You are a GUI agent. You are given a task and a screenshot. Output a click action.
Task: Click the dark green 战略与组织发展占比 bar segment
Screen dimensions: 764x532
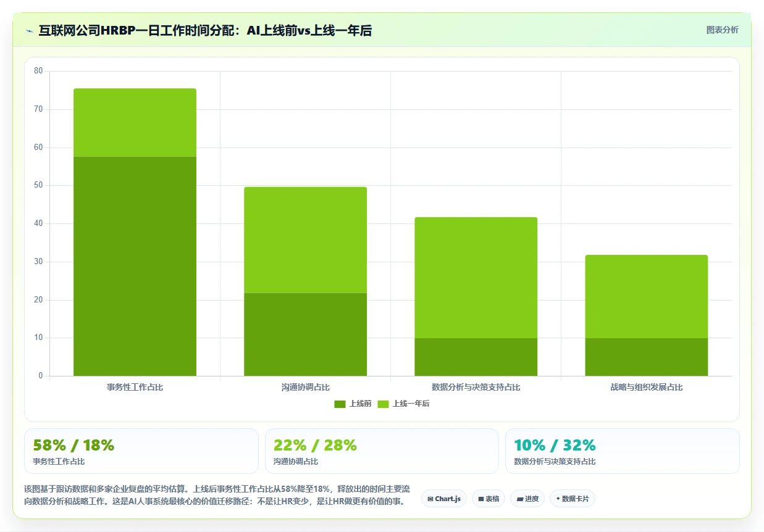(646, 357)
